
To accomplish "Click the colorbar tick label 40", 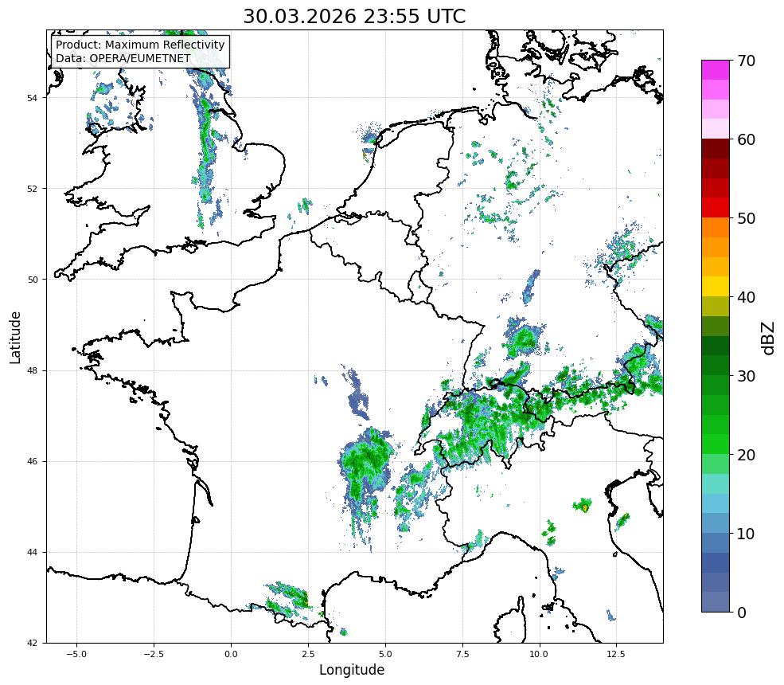I will [746, 297].
